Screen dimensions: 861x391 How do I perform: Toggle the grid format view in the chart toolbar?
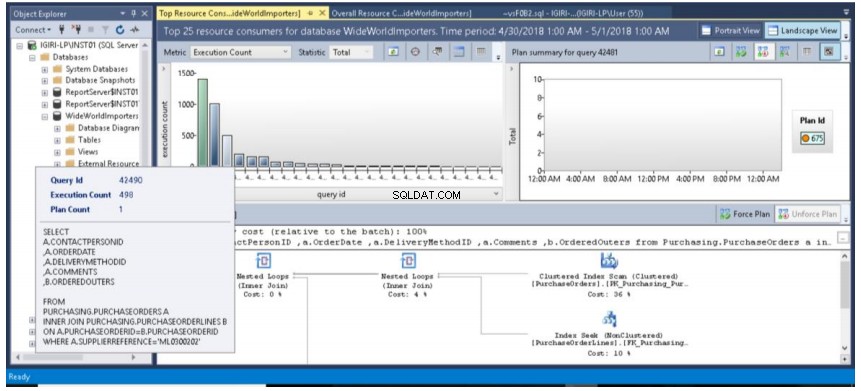481,52
